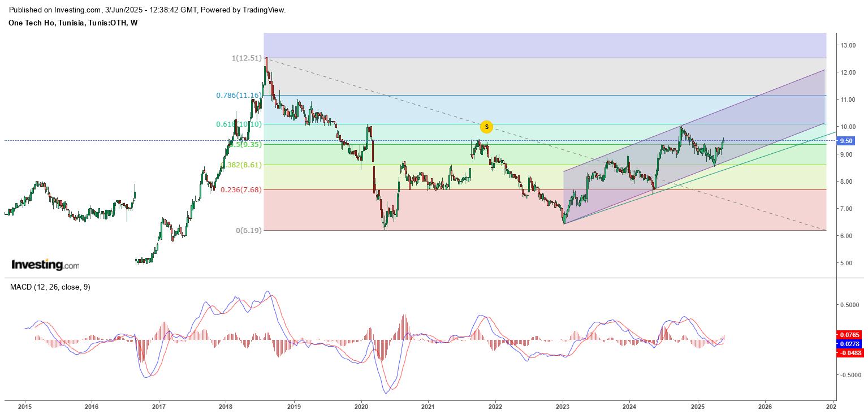Click the Fibonacci label 0.786(11.16)
Viewport: 868px width, 414px height.
coord(239,96)
